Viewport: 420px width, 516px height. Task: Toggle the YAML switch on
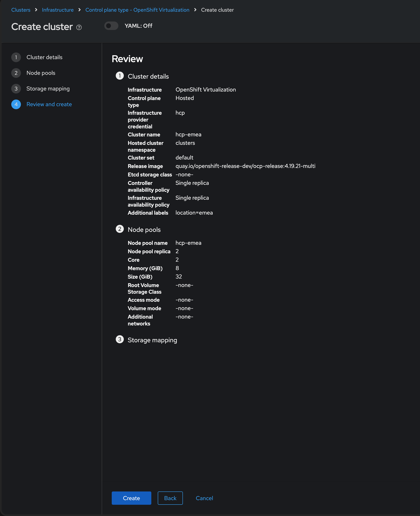coord(111,26)
